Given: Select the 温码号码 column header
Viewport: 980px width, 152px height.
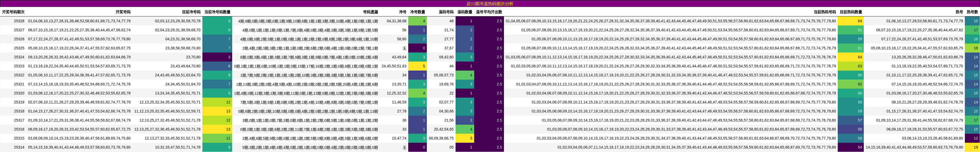Looking at the screenshot, I should click(446, 12).
